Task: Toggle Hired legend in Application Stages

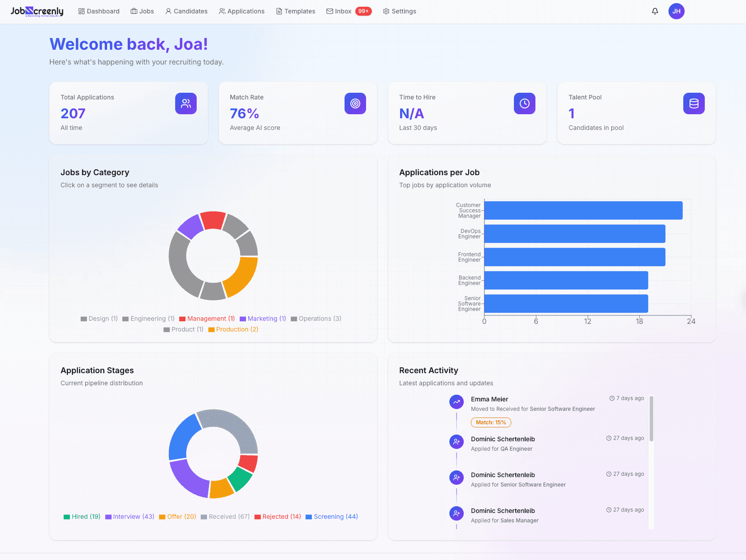Action: coord(82,517)
